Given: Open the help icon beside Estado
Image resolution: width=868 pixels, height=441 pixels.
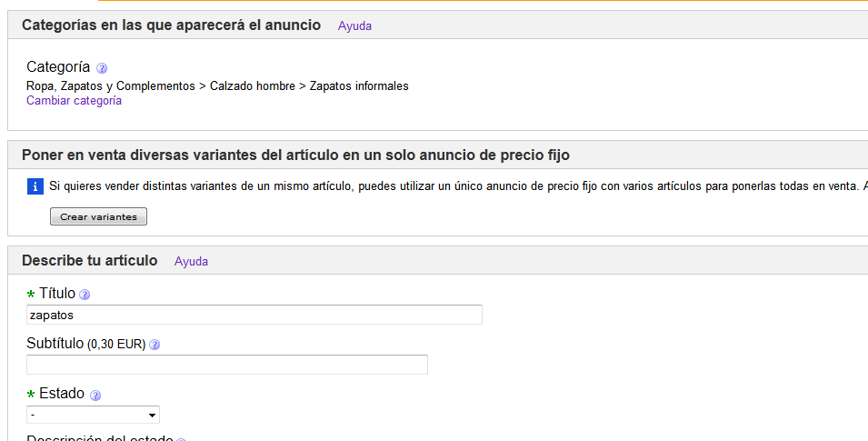Looking at the screenshot, I should [95, 396].
